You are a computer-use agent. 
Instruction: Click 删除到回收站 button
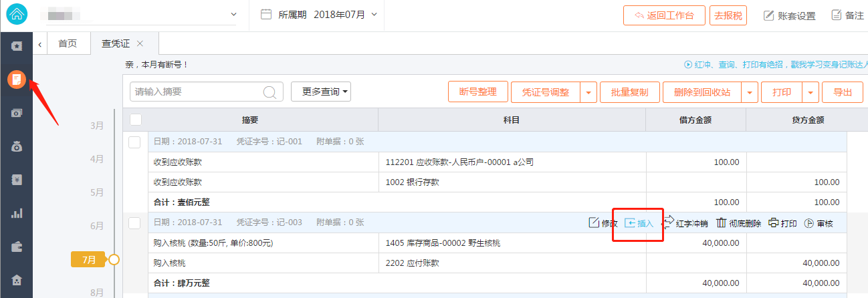[701, 92]
